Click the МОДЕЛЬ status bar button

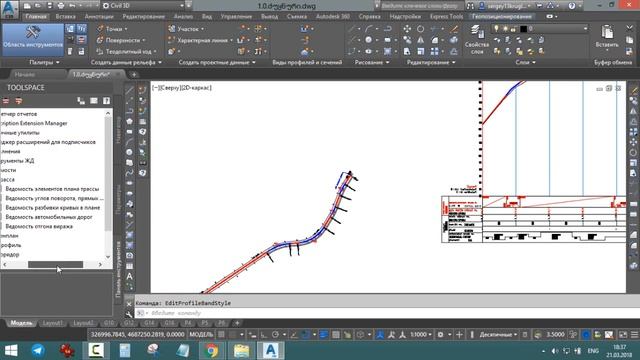(201, 335)
